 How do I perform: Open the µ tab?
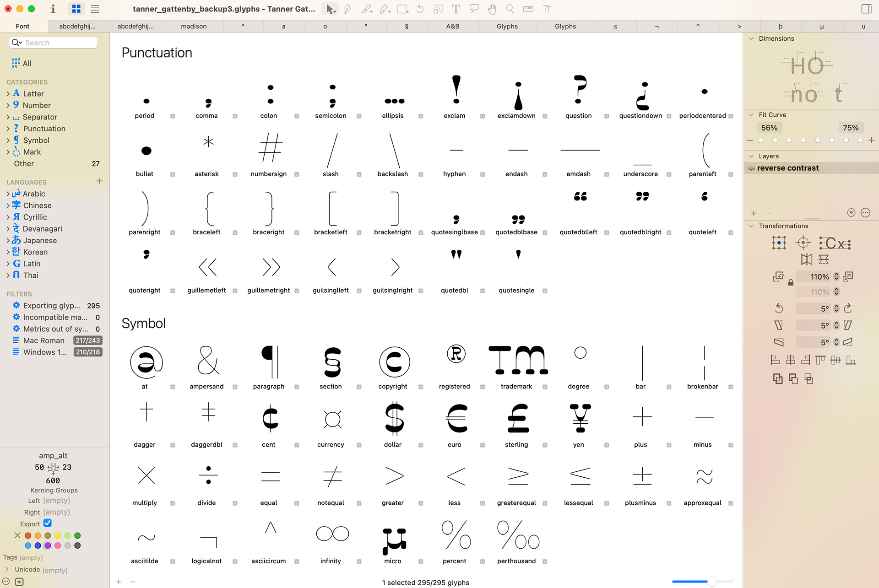click(822, 26)
